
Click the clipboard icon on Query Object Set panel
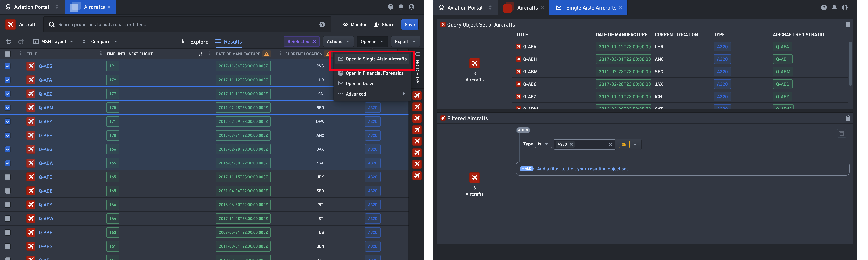(x=848, y=25)
